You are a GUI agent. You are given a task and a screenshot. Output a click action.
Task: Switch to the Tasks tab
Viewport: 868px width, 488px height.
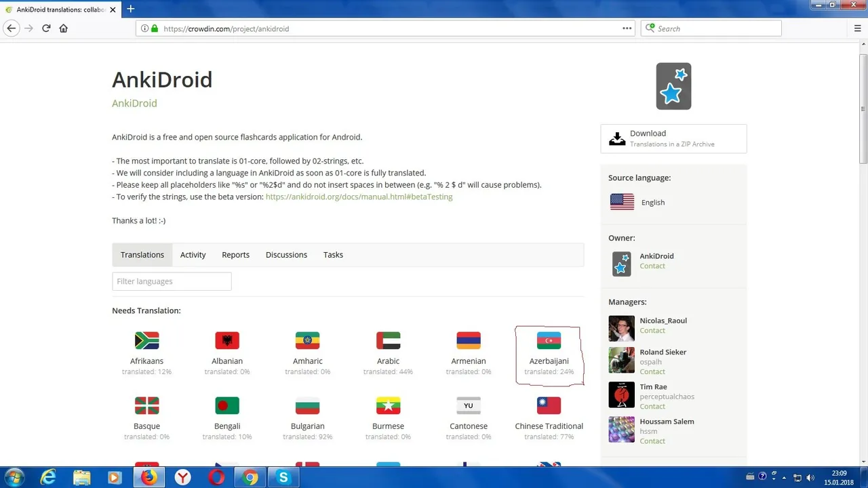point(333,255)
